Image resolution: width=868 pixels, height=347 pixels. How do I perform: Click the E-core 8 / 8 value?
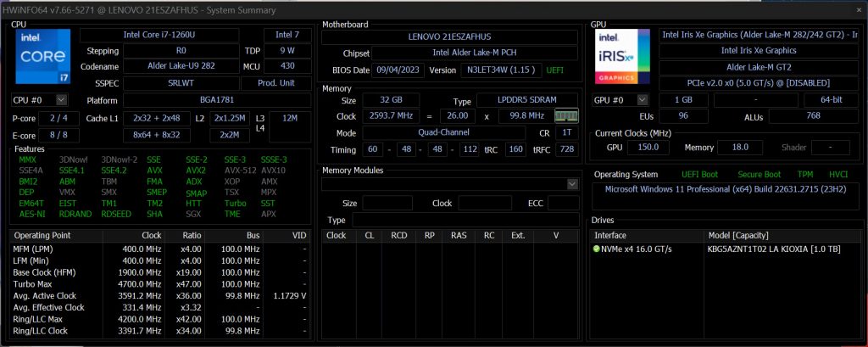pos(58,135)
